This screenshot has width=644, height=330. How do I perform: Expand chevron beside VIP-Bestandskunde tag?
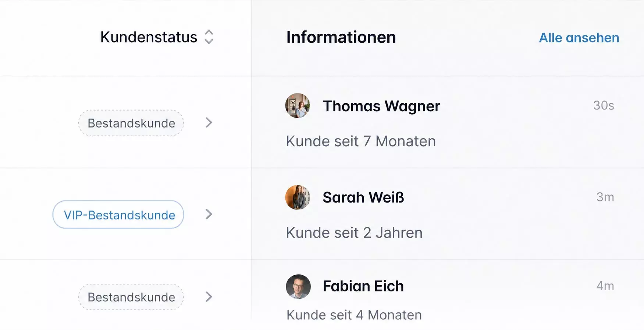209,214
